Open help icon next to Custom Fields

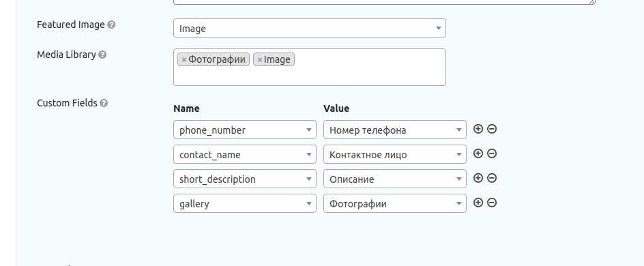coord(104,103)
